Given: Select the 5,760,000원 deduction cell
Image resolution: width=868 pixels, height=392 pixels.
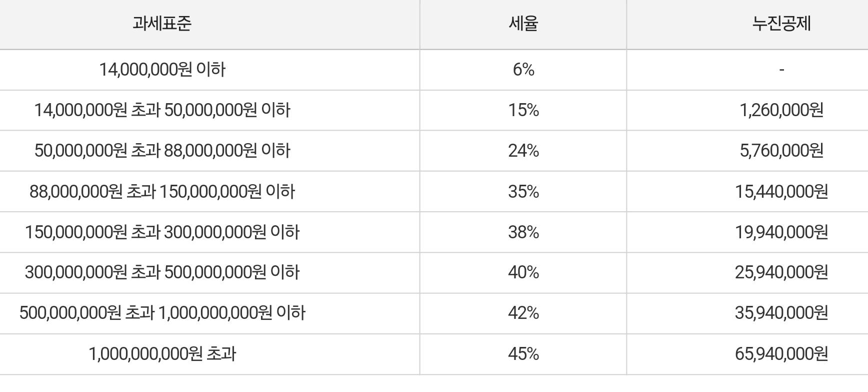Looking at the screenshot, I should pyautogui.click(x=781, y=151).
